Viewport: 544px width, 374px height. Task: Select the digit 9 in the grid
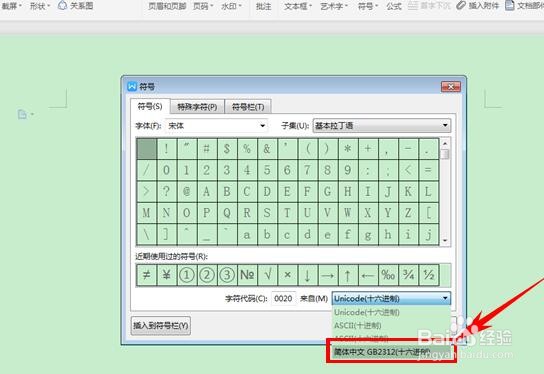(348, 170)
